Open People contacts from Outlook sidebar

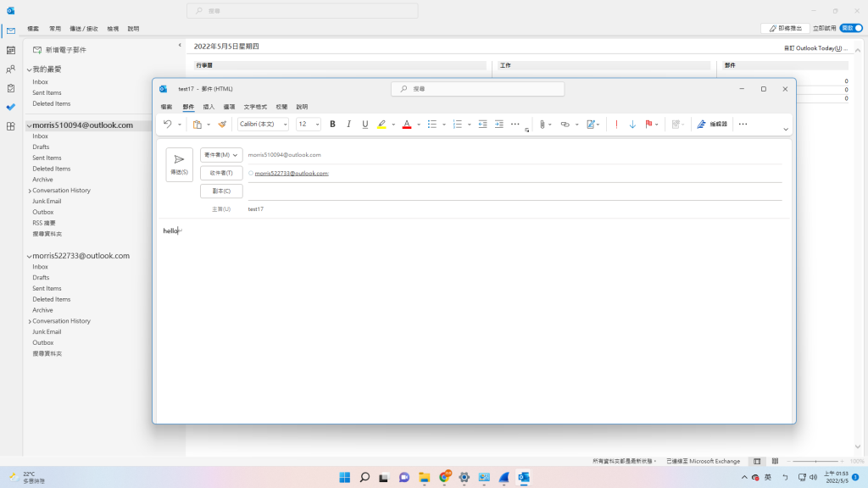pos(10,69)
